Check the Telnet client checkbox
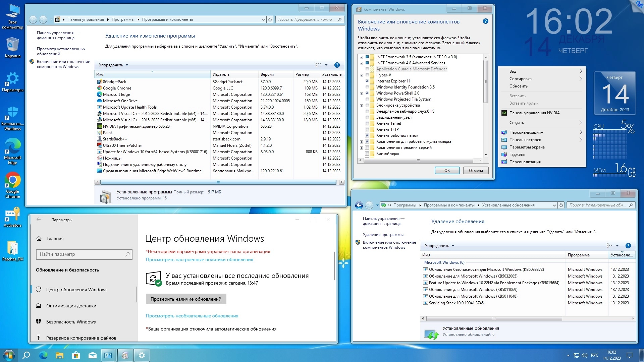The width and height of the screenshot is (644, 362). click(x=367, y=123)
